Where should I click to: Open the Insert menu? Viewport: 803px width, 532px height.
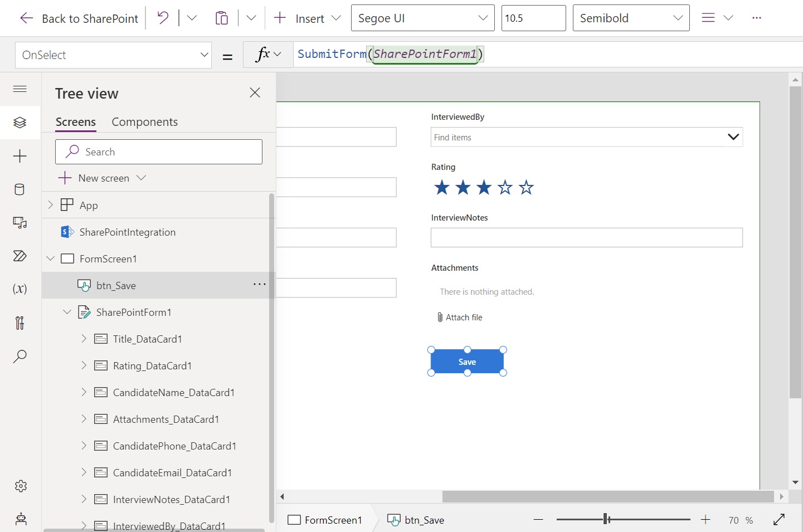(305, 17)
